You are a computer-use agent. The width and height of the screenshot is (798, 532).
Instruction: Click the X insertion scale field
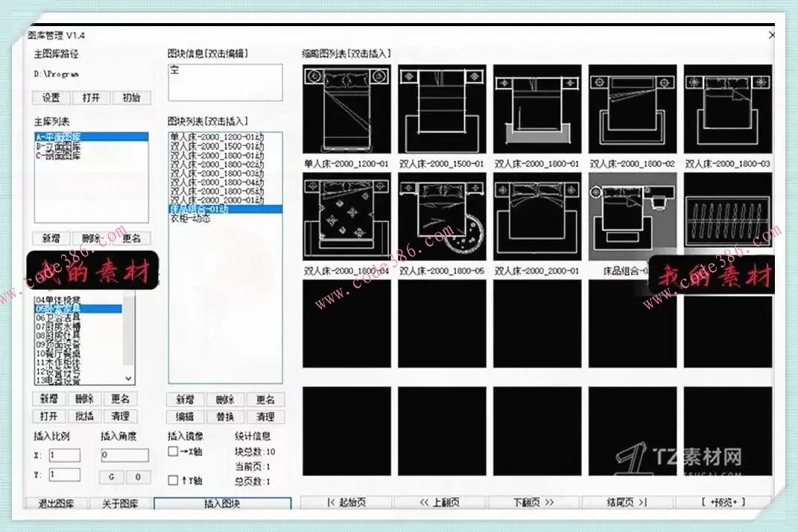click(63, 453)
